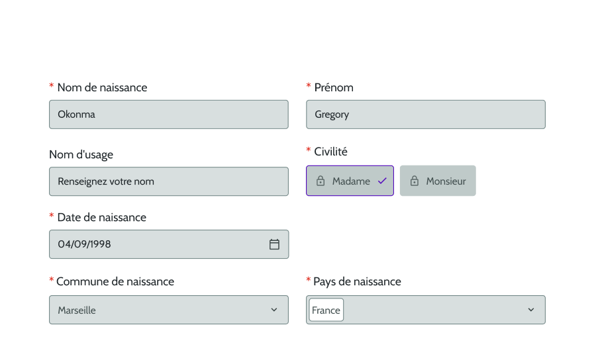This screenshot has height=364, width=596.
Task: Click the France selected tag
Action: (326, 310)
